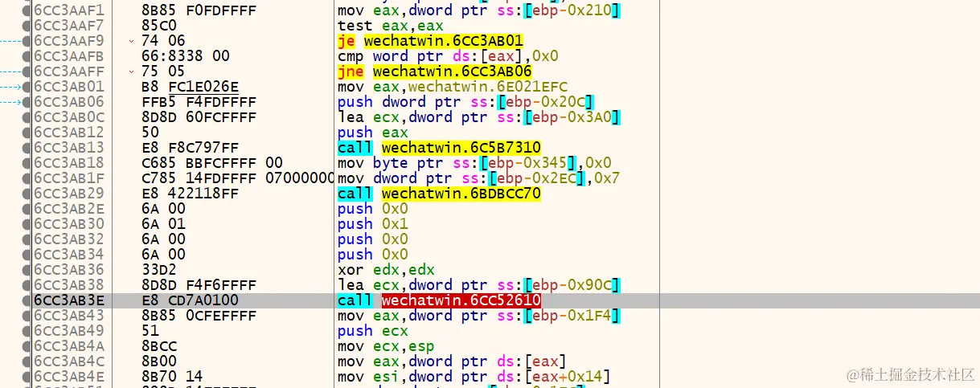Image resolution: width=980 pixels, height=388 pixels.
Task: Click highlighted 'call wechatwin.6CC52610' instruction
Action: [x=439, y=300]
